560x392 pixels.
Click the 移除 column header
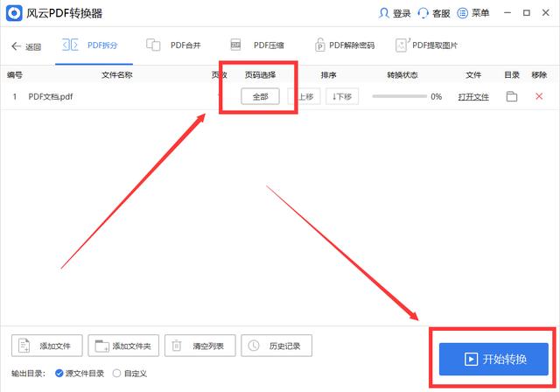[539, 75]
